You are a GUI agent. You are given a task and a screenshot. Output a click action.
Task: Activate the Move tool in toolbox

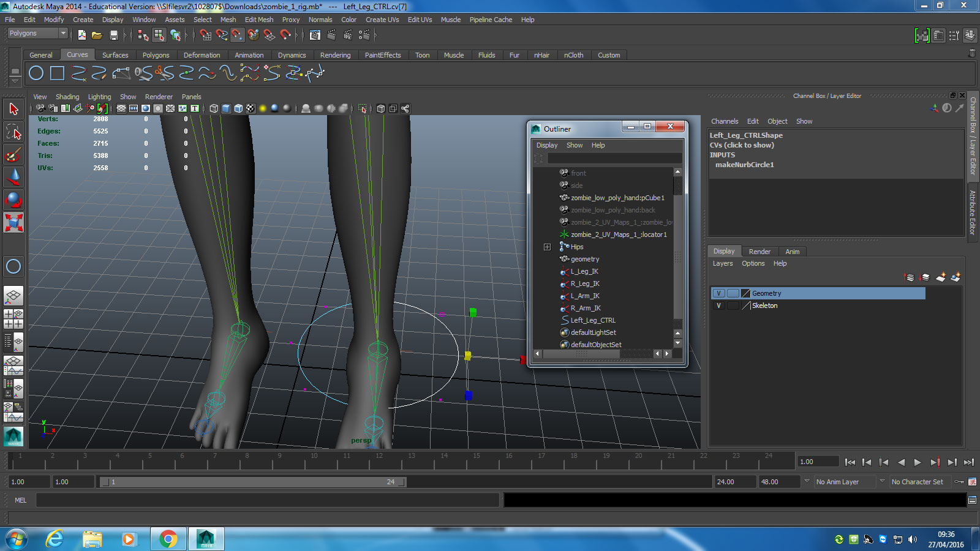(13, 178)
